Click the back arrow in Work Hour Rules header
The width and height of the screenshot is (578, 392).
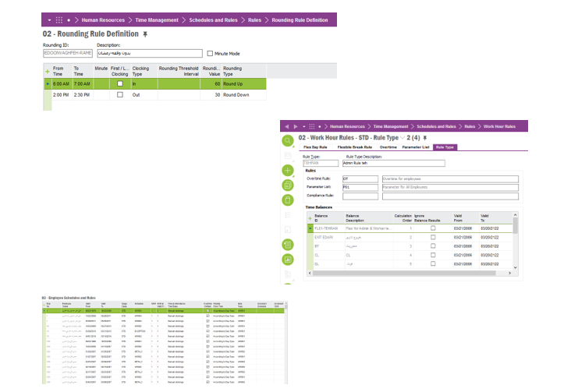point(287,126)
